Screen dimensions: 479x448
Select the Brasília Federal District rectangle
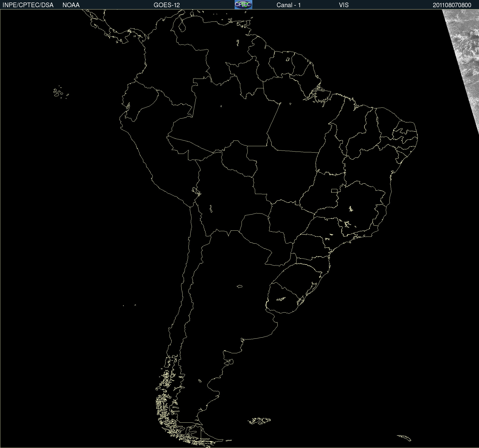(334, 191)
